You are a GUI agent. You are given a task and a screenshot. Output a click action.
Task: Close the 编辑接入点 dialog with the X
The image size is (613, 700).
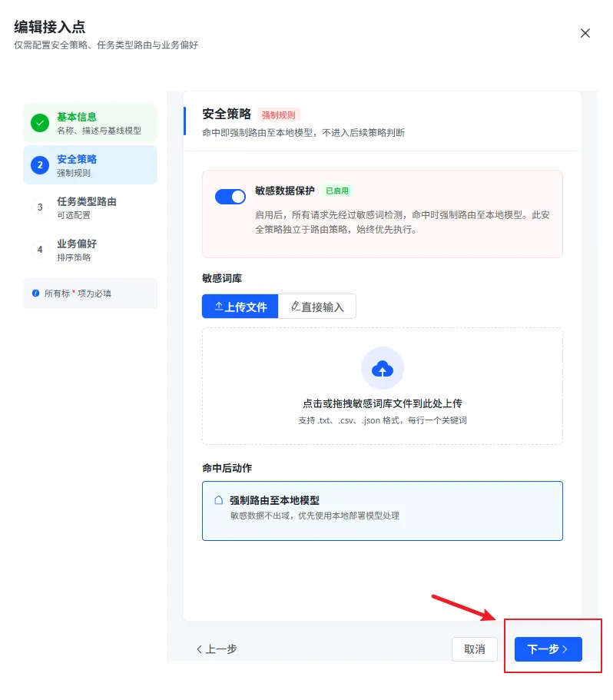click(585, 33)
